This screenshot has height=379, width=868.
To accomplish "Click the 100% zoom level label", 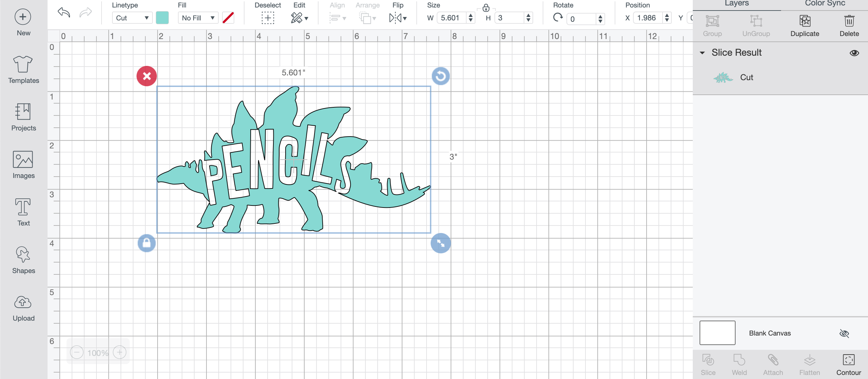I will (x=98, y=353).
